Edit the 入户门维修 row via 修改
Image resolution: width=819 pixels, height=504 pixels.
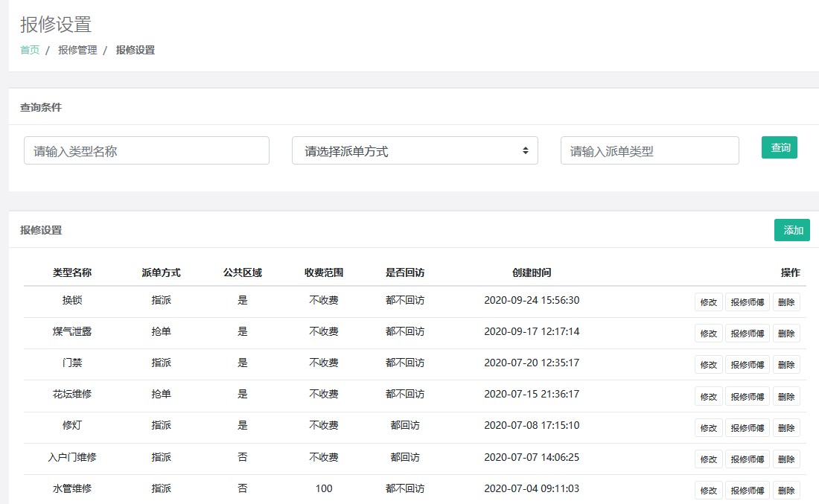tap(708, 459)
